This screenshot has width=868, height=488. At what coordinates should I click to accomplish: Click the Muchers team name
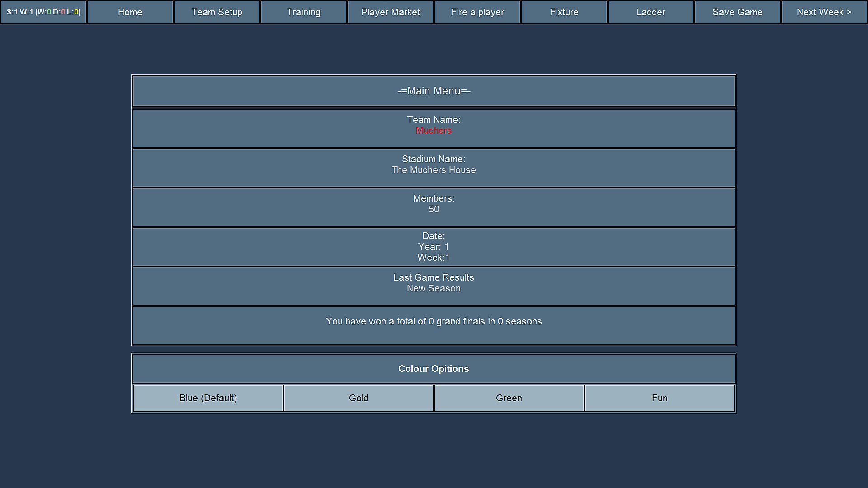click(x=434, y=131)
